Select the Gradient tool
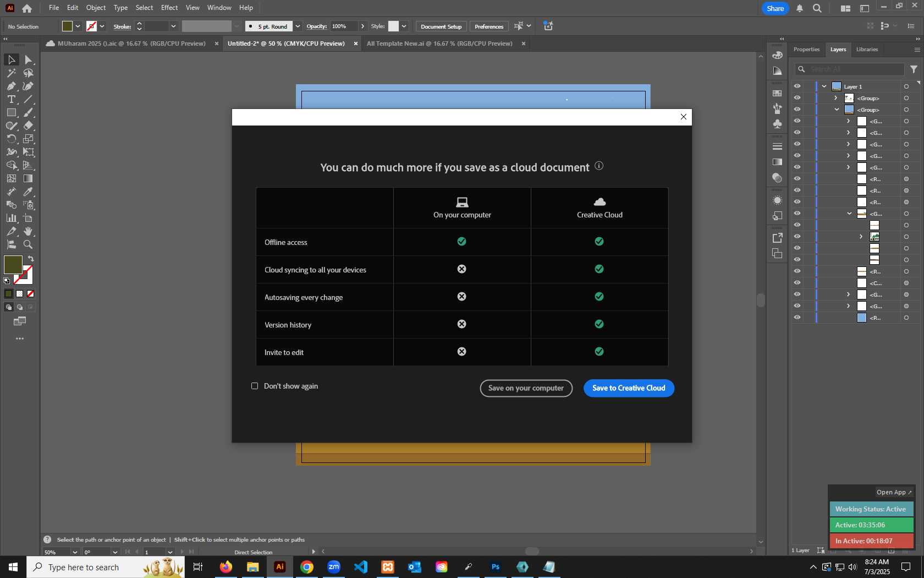 [29, 178]
